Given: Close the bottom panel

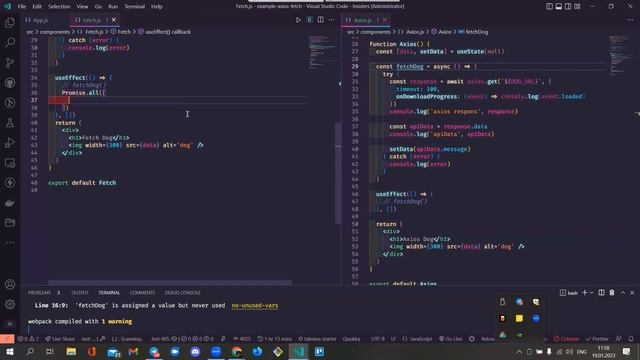Looking at the screenshot, I should (632, 293).
